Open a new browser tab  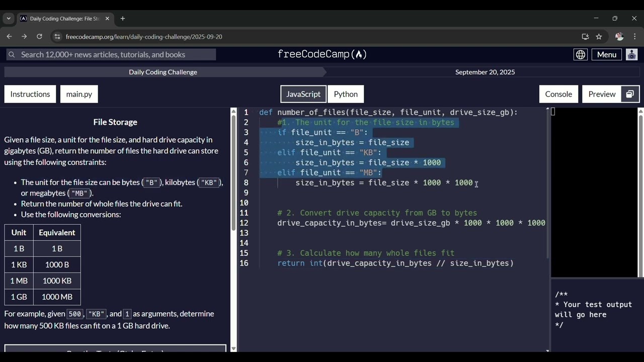[123, 19]
